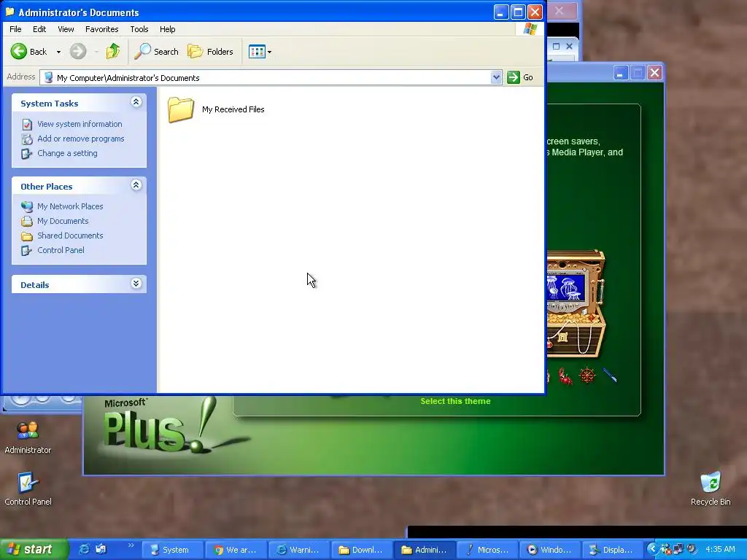Expand the address bar dropdown arrow
747x560 pixels.
[x=496, y=77]
